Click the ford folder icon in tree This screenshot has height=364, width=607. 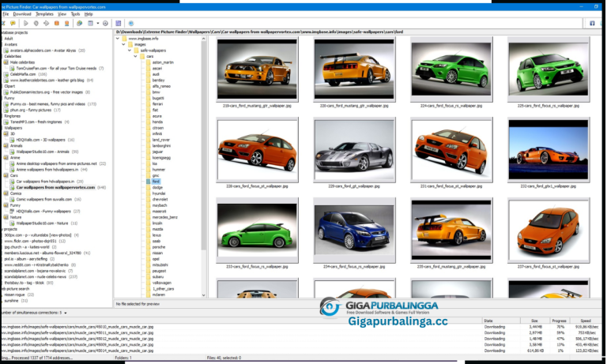[148, 180]
